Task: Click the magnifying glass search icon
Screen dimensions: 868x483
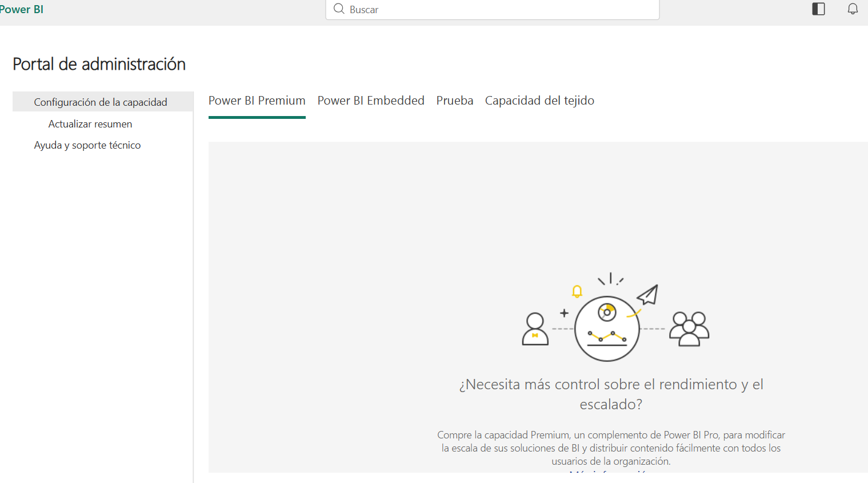Action: pos(339,9)
